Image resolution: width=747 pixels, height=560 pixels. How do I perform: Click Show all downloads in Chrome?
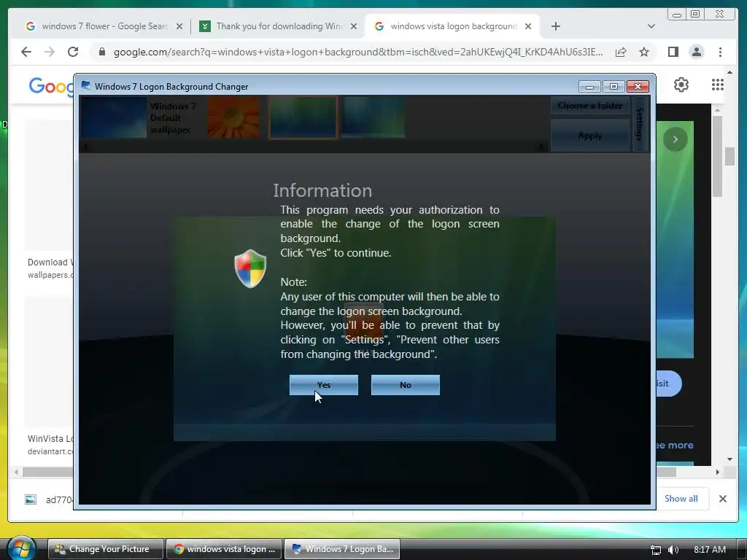point(681,499)
